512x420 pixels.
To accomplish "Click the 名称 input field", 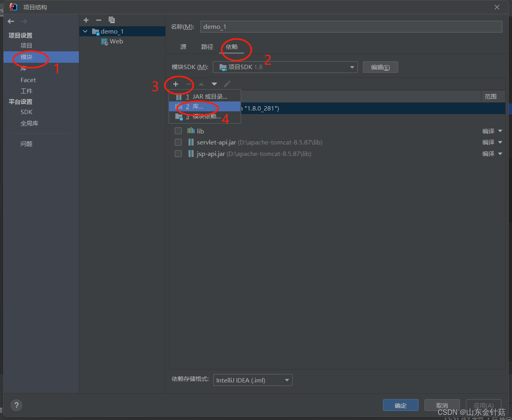I will pos(351,27).
